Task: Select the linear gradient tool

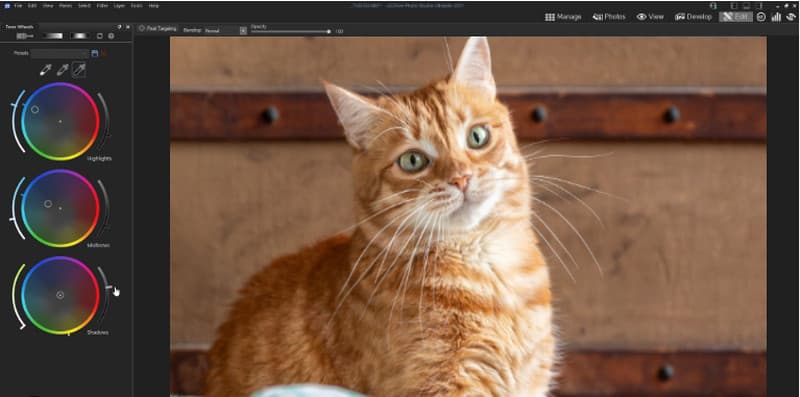Action: pos(53,36)
